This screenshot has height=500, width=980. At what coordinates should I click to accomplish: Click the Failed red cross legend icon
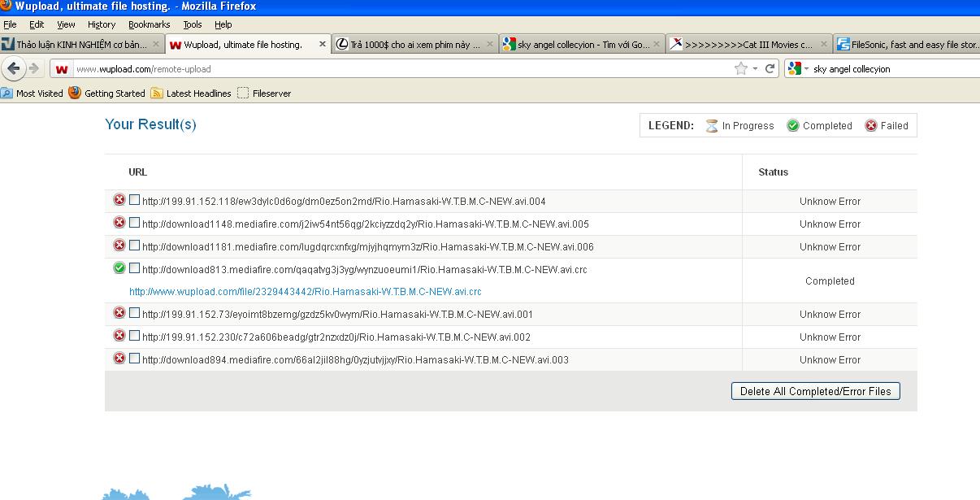[x=871, y=125]
